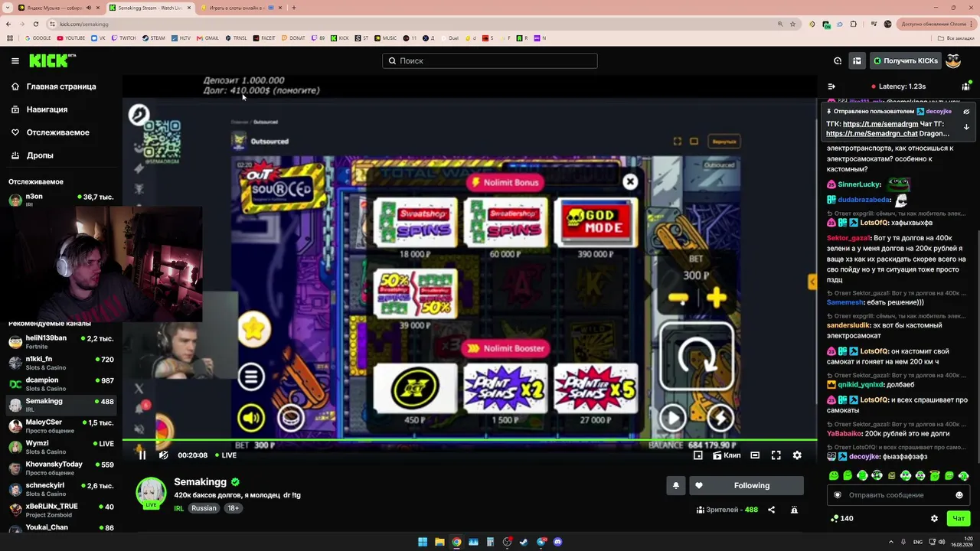Select the 18+ tag

pos(234,508)
